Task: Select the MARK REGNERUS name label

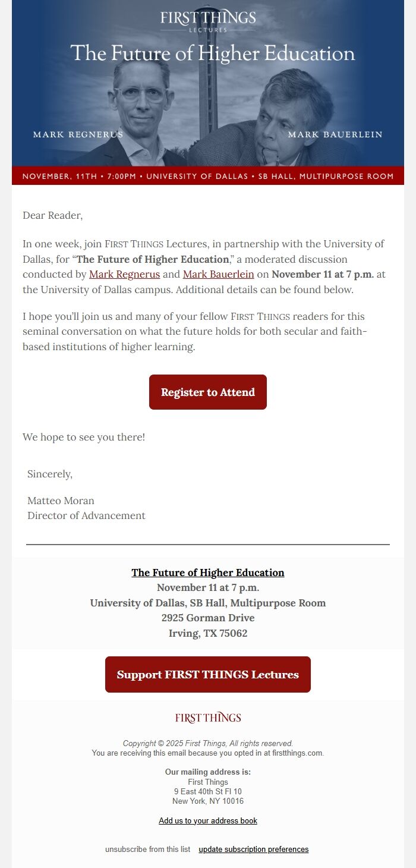Action: 77,134
